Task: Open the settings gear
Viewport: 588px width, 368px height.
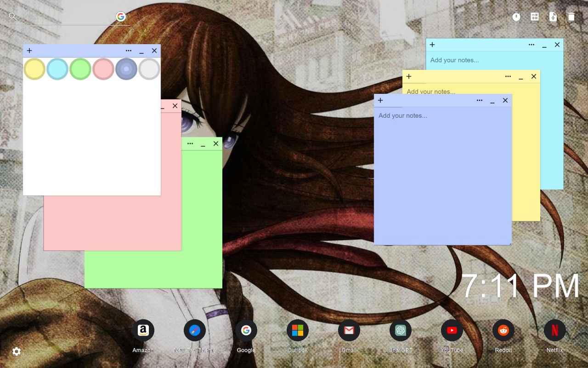Action: [x=17, y=351]
